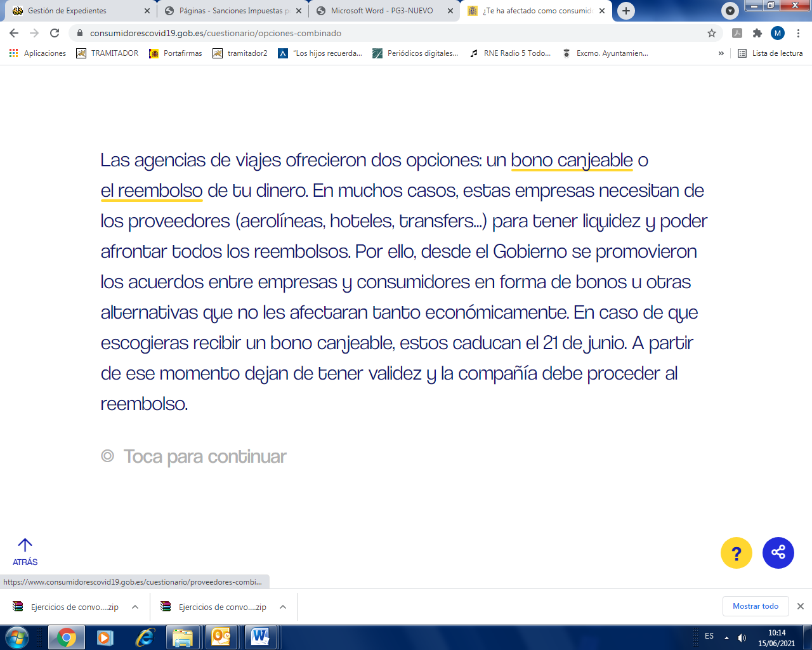Follow the 'bono canjeable' link
Screen dimensions: 812x650
[x=572, y=161]
